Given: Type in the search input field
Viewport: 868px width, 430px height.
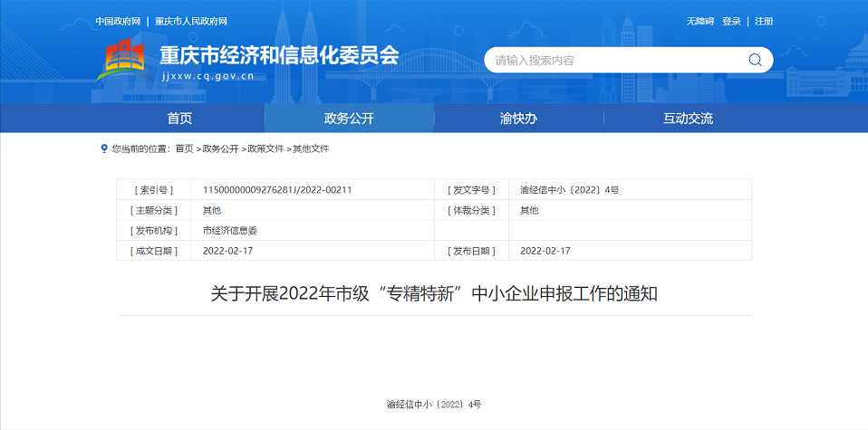Looking at the screenshot, I should coord(616,61).
